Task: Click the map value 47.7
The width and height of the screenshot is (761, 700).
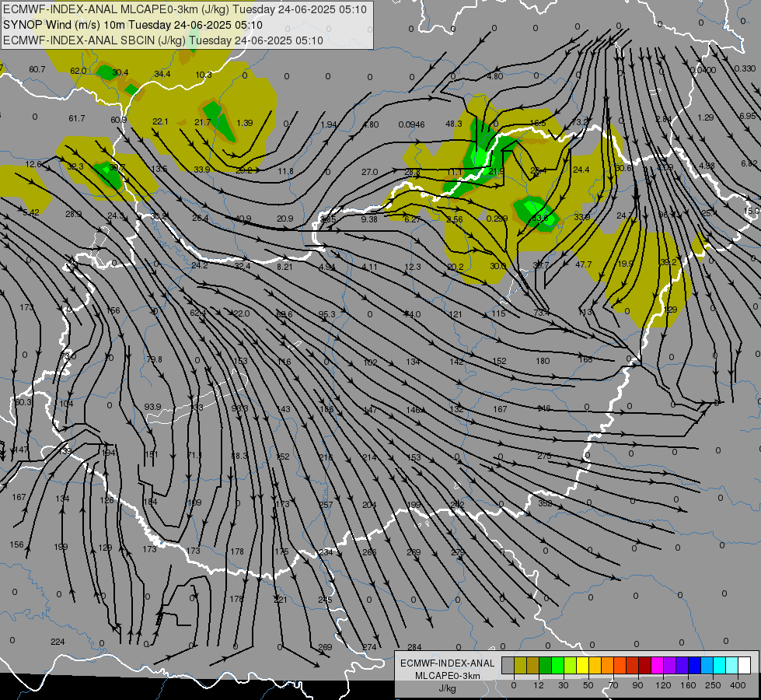Action: tap(583, 264)
